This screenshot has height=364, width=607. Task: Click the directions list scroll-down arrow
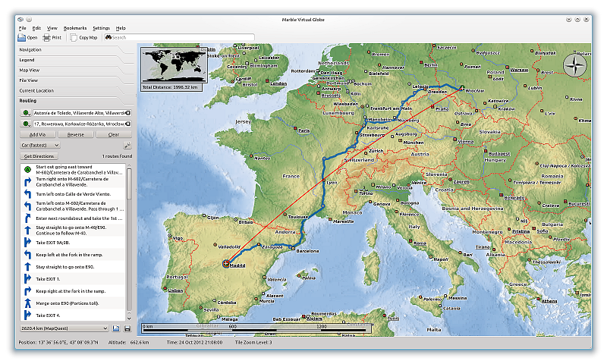pos(129,318)
